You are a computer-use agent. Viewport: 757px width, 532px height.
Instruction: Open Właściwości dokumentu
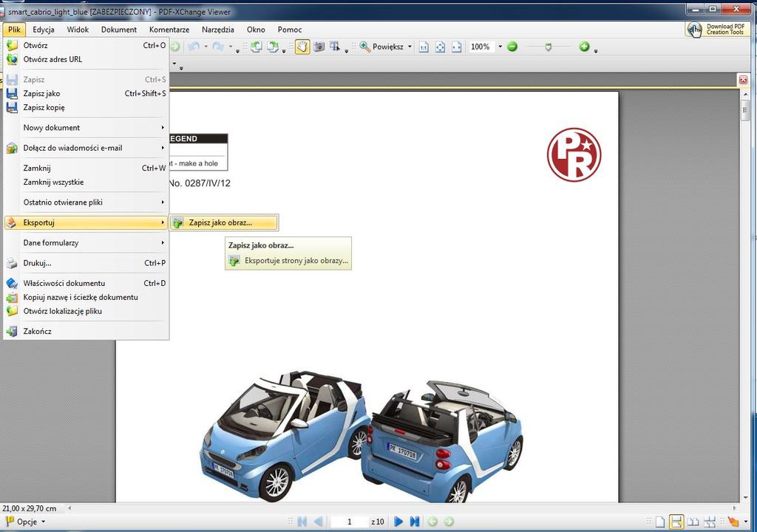pos(87,284)
